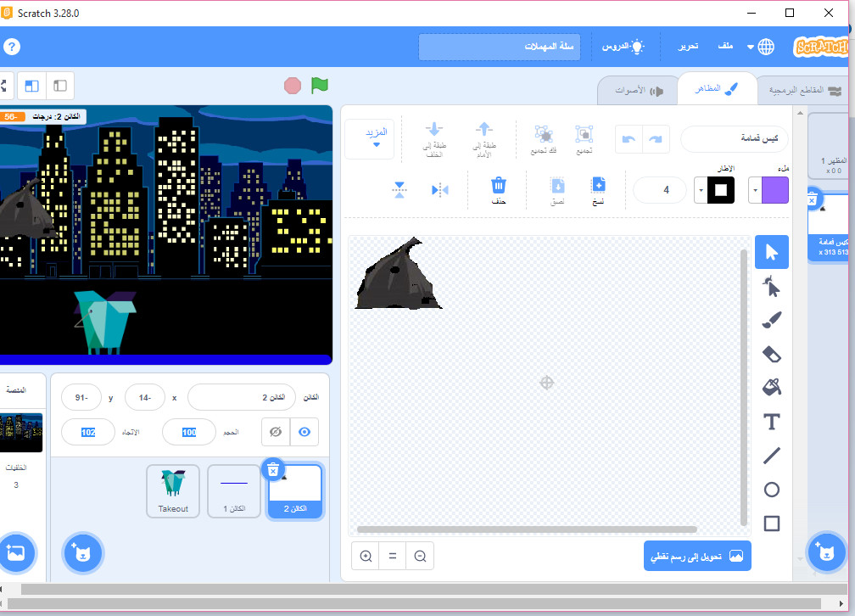Click the outline width field showing 4
The image size is (855, 616).
pyautogui.click(x=660, y=190)
